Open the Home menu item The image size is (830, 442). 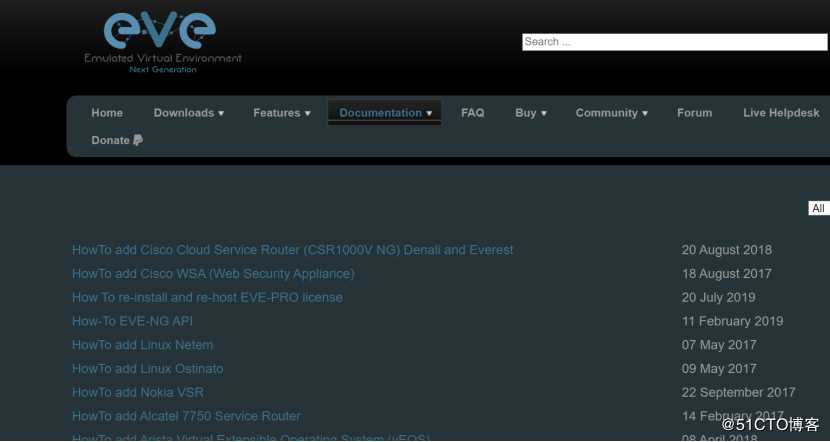click(107, 113)
